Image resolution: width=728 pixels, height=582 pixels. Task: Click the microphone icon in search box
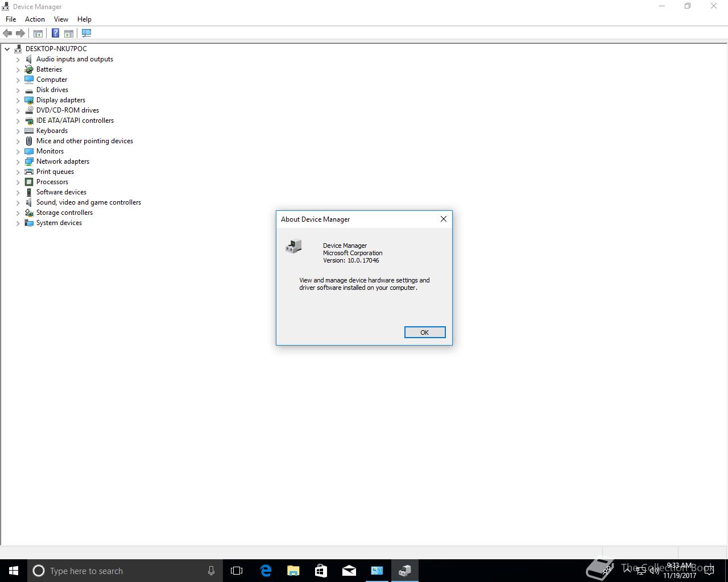pyautogui.click(x=211, y=571)
